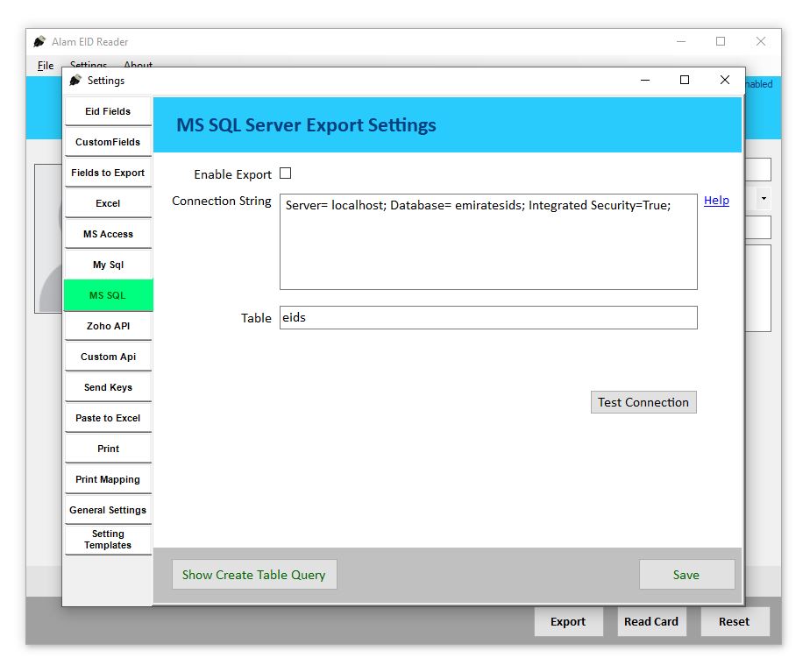
Task: Click the Help link
Action: (716, 201)
